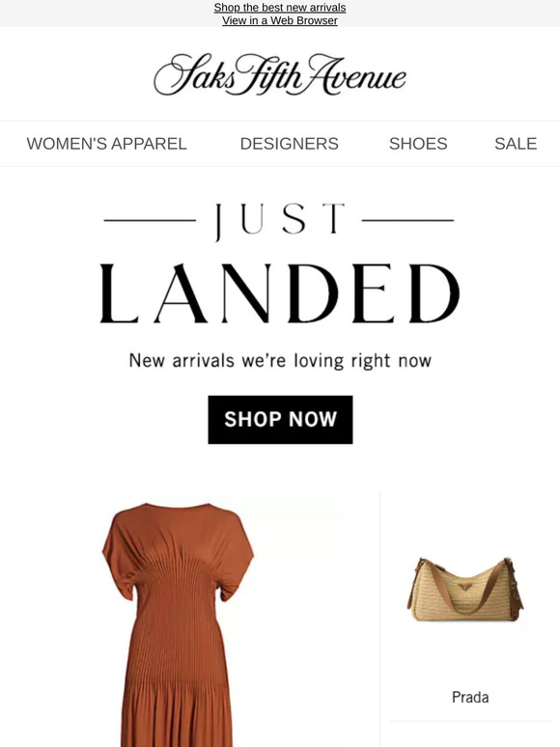Click the horizontal line right of "JUST"
Image resolution: width=560 pixels, height=747 pixels.
pos(407,220)
